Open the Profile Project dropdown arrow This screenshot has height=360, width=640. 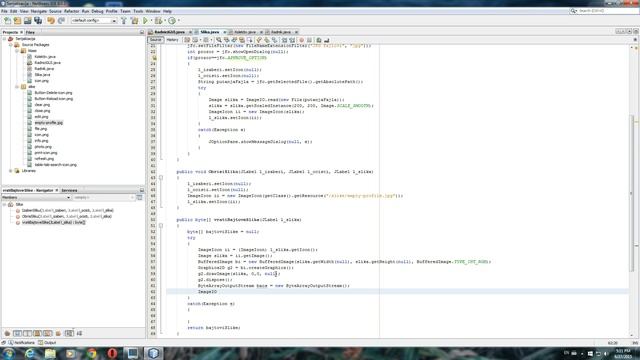[179, 20]
